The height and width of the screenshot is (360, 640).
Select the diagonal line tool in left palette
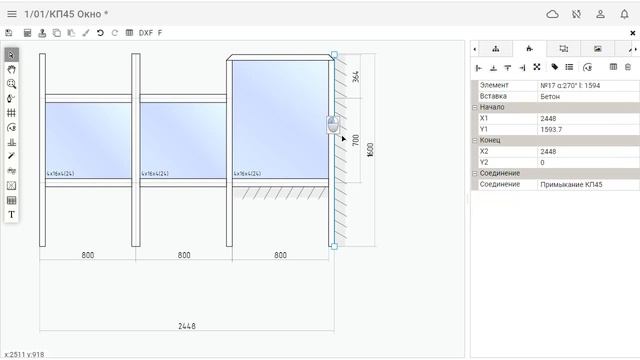coord(11,156)
